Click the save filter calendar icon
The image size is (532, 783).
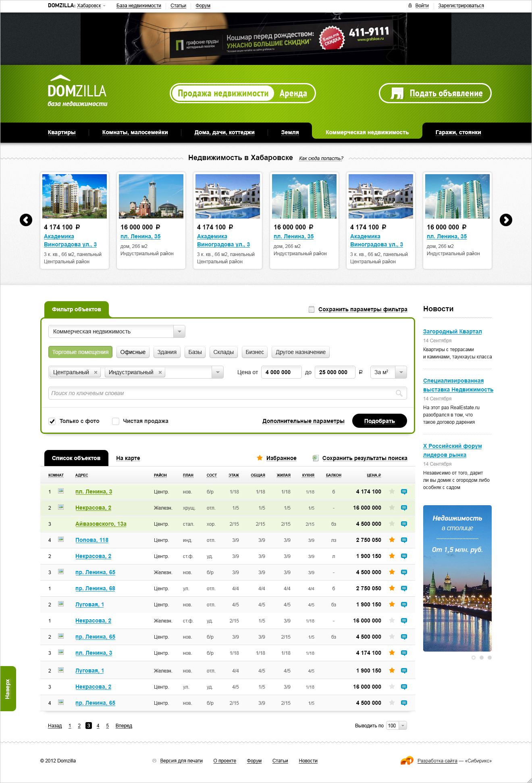pyautogui.click(x=311, y=309)
